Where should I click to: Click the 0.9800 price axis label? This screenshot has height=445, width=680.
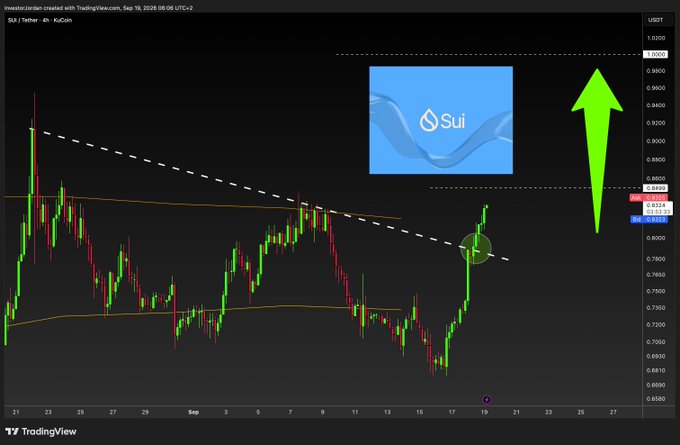[656, 71]
